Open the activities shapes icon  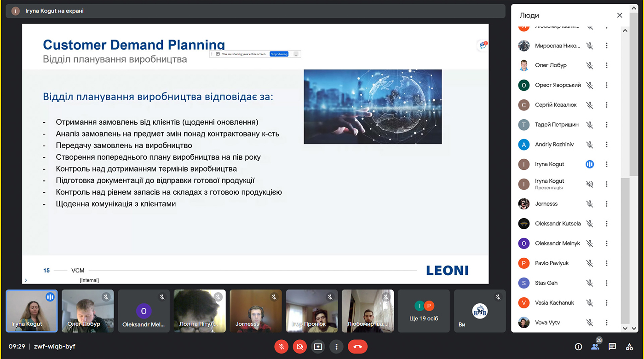pos(629,347)
